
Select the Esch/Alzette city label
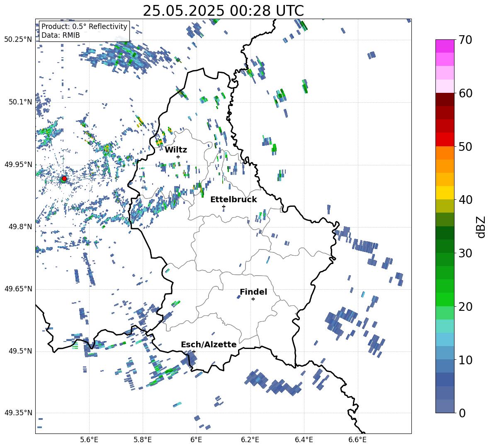coord(209,344)
